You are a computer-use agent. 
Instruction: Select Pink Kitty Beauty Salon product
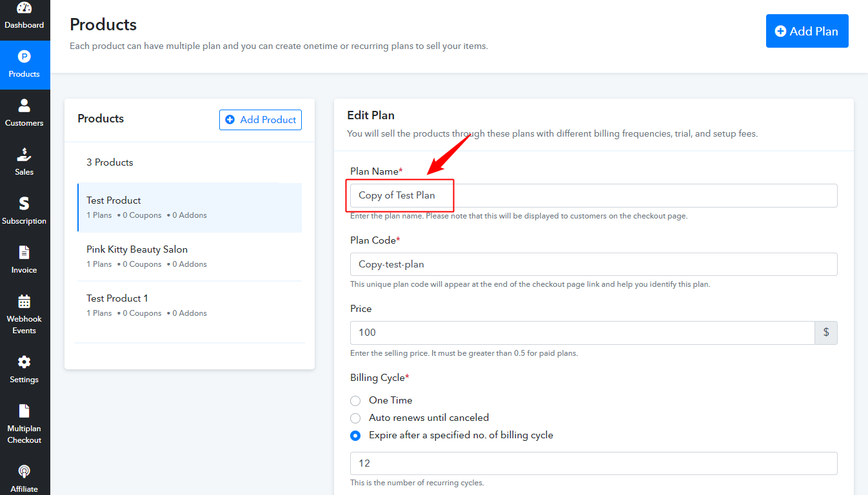(x=190, y=257)
